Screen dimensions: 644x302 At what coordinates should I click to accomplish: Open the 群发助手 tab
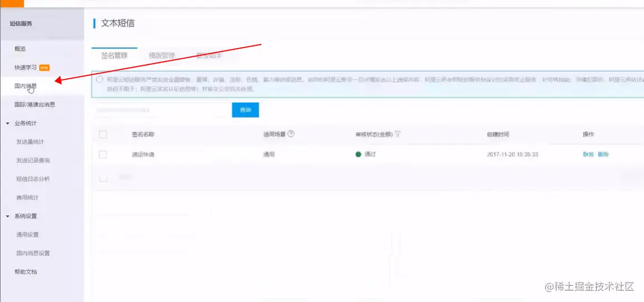click(209, 56)
